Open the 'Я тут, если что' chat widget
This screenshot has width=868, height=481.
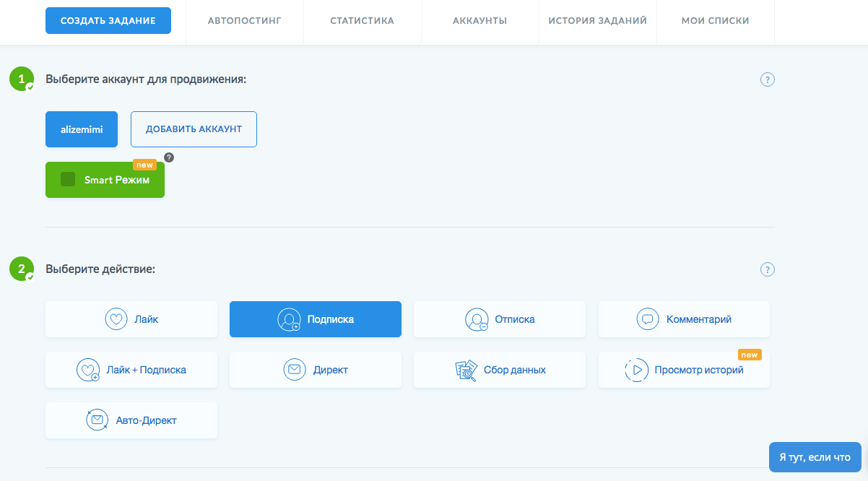point(815,457)
